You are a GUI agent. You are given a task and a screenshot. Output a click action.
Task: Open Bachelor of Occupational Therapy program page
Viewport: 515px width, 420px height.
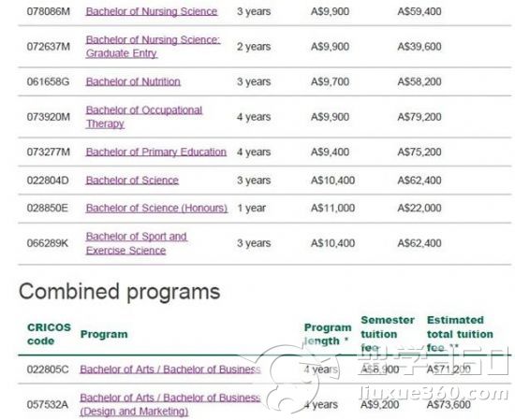point(144,117)
